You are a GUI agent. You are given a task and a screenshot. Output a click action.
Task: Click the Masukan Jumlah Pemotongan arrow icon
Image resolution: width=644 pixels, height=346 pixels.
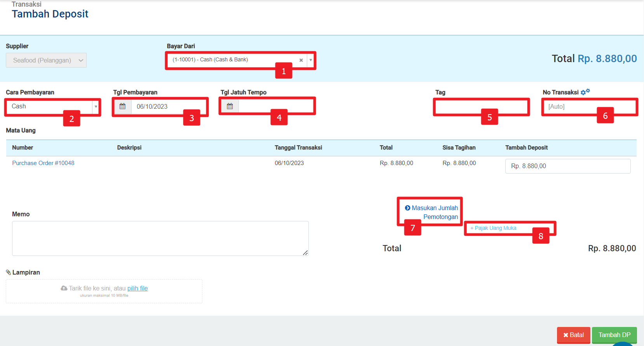407,208
